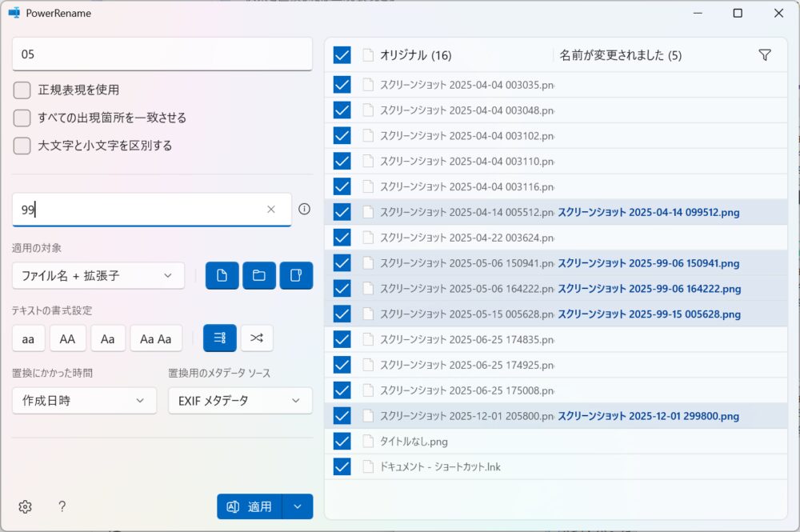The height and width of the screenshot is (532, 800).
Task: Clear the replace text with X icon
Action: point(271,210)
